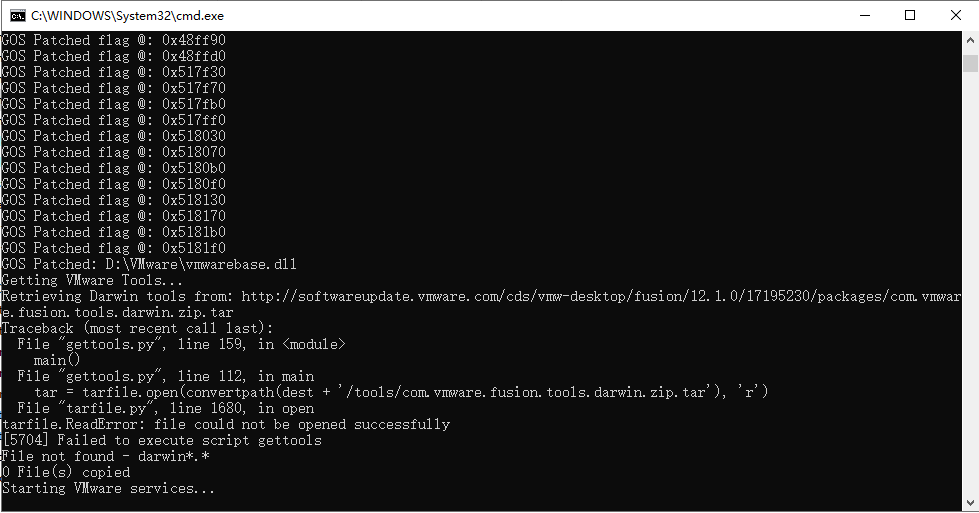Viewport: 979px width, 513px height.
Task: Click 'GOS Patched: D:\VMware\vmwarebase.dll' line
Action: [148, 264]
